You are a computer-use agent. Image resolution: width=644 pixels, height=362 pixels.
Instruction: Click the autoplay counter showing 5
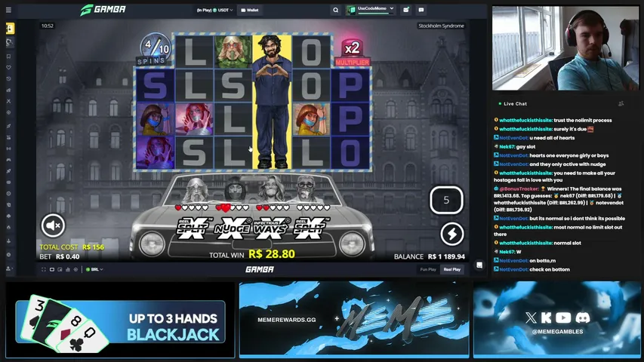coord(446,200)
